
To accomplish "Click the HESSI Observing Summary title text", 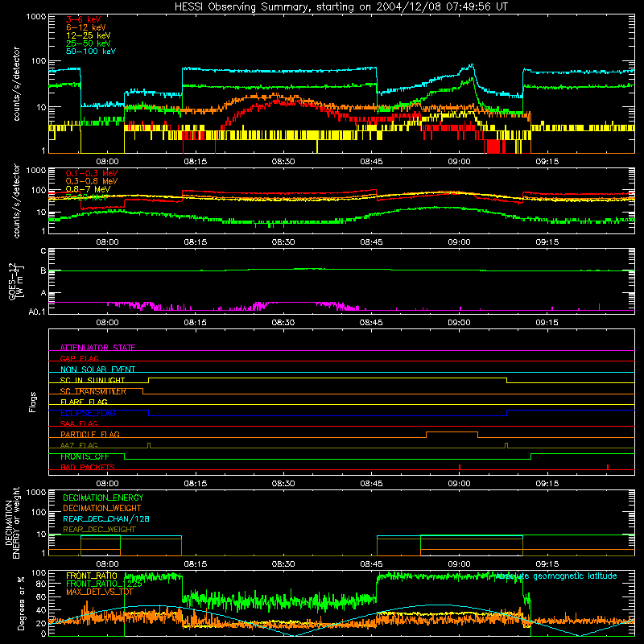I will [x=341, y=7].
